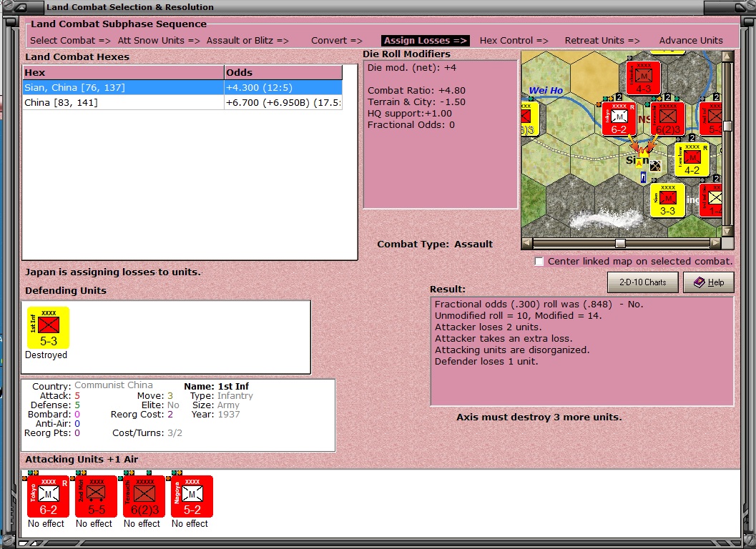The image size is (756, 549).
Task: Click the Advance Units subphase step
Action: pyautogui.click(x=691, y=41)
